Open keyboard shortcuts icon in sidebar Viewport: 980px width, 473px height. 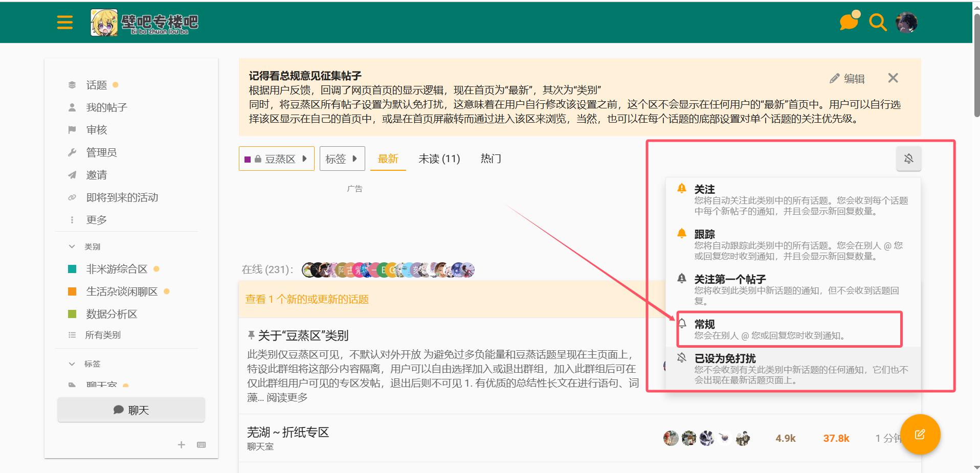pyautogui.click(x=202, y=445)
